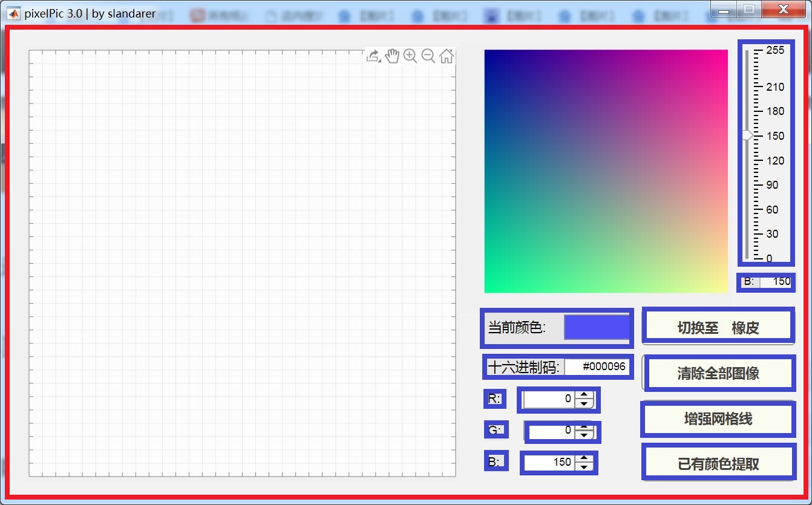Click the R: label

pyautogui.click(x=494, y=399)
